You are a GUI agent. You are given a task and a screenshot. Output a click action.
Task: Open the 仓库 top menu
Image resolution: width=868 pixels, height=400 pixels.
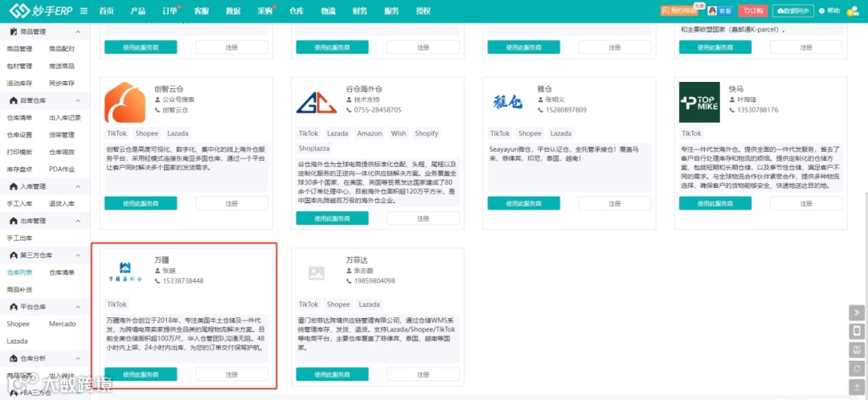tap(297, 11)
